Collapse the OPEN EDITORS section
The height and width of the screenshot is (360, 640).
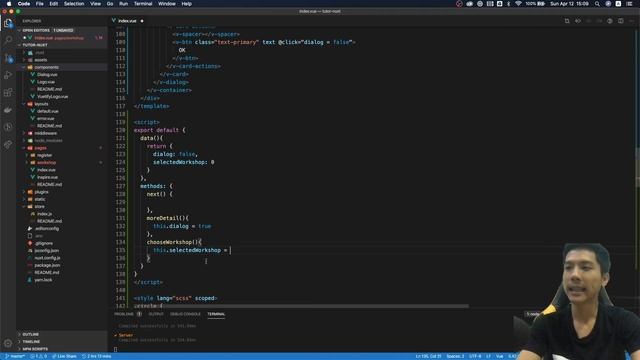19,30
